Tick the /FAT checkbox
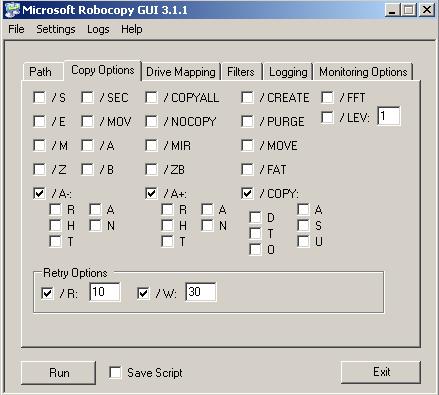The width and height of the screenshot is (439, 395). (248, 170)
